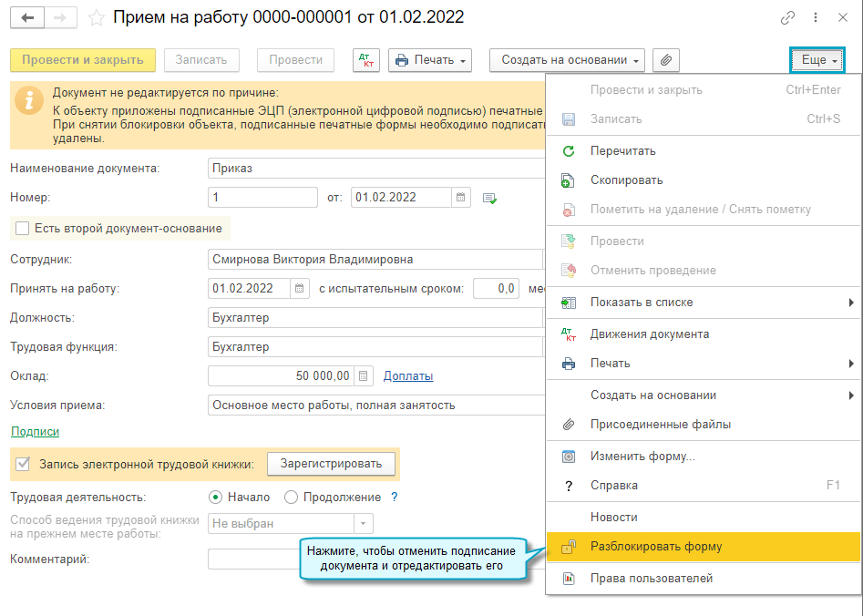The width and height of the screenshot is (863, 616).
Task: Open the Еще menu button
Action: pos(818,60)
